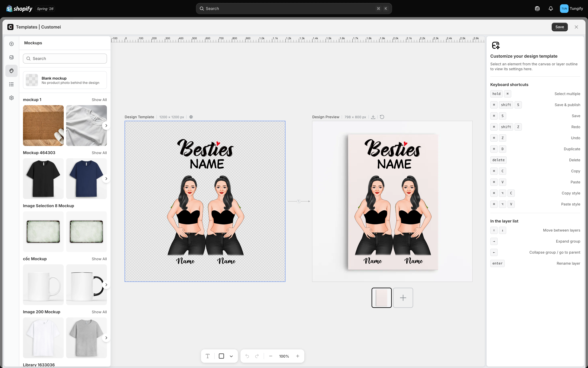
Task: Click the Customei app logo icon
Action: 10,27
